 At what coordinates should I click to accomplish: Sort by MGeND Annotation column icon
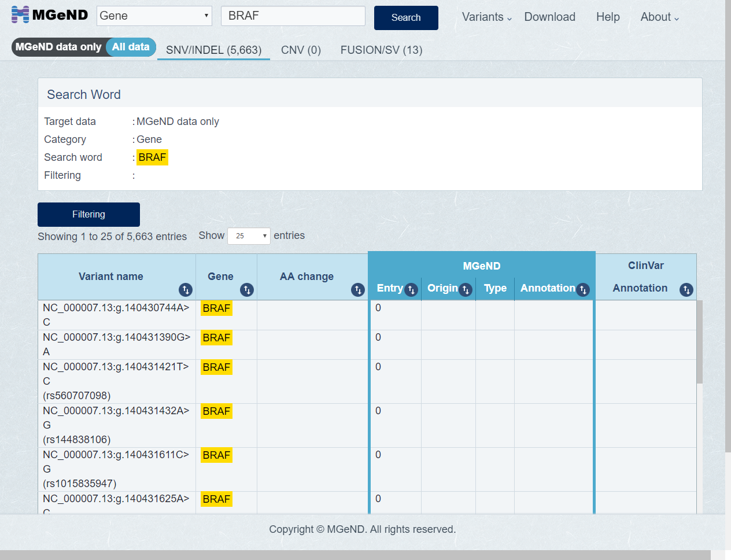pyautogui.click(x=583, y=290)
